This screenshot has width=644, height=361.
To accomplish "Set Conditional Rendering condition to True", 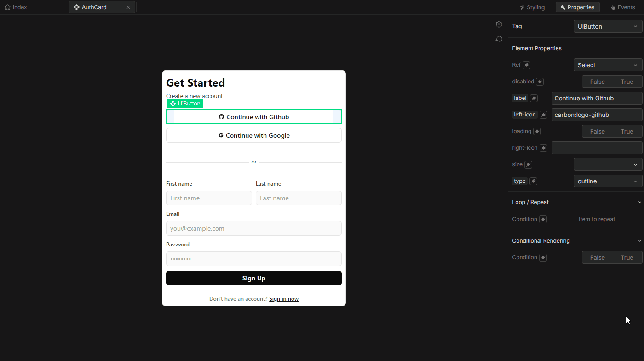I will (627, 257).
